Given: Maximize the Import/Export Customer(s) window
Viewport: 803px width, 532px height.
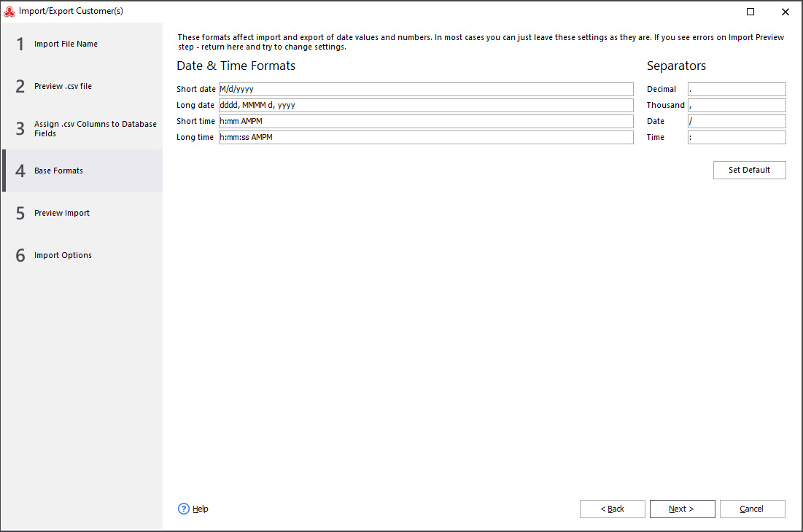Looking at the screenshot, I should click(750, 11).
